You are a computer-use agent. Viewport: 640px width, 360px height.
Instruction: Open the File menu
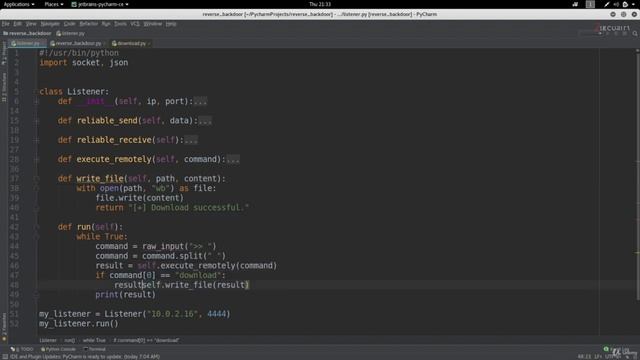(x=6, y=24)
